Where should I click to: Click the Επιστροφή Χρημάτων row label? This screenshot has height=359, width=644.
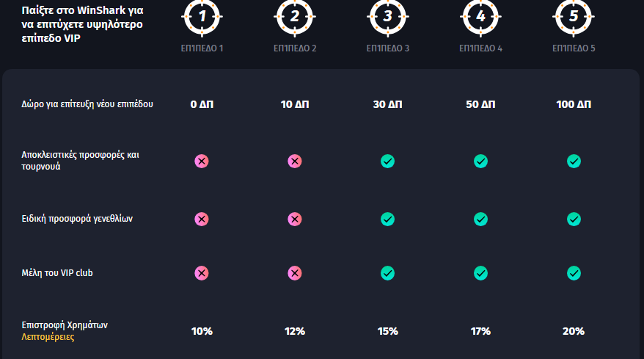(65, 324)
